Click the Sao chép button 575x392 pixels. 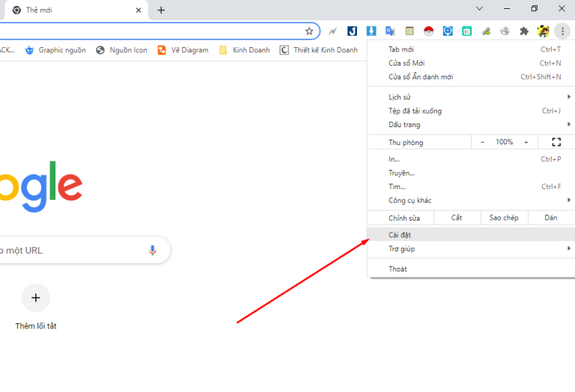504,218
